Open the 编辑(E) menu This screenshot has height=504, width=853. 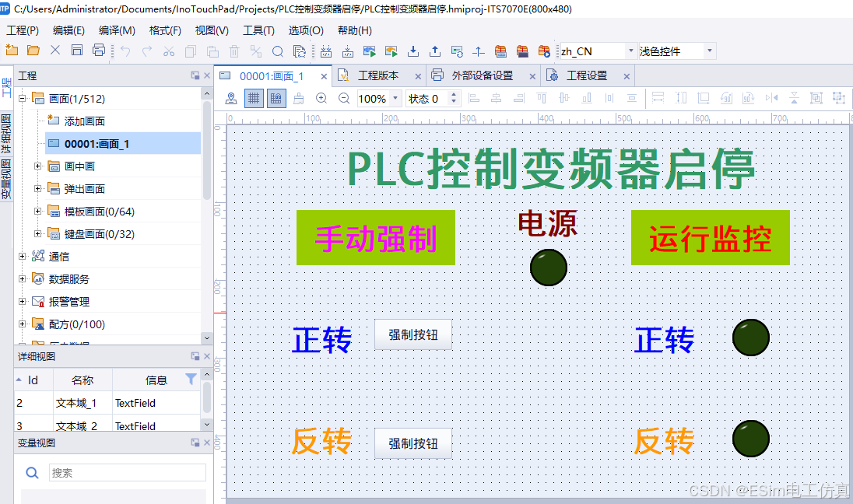pyautogui.click(x=68, y=30)
